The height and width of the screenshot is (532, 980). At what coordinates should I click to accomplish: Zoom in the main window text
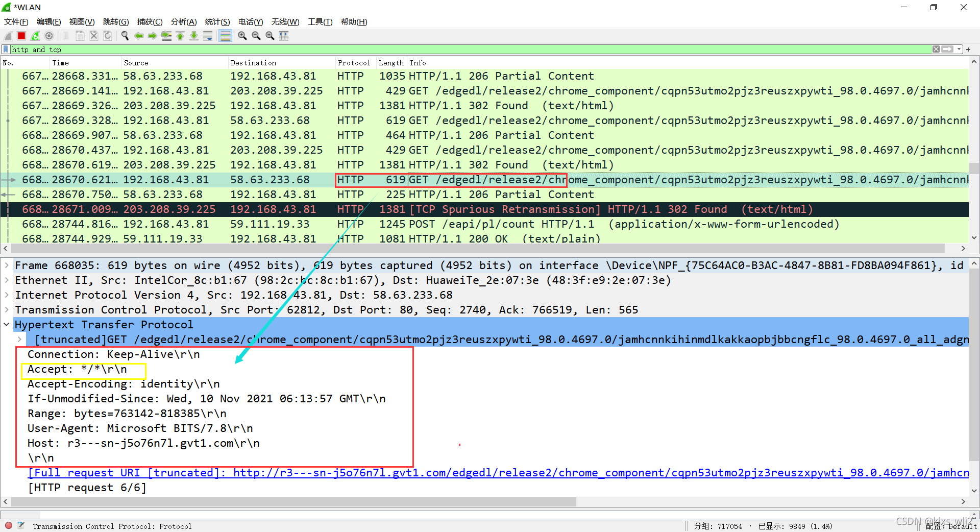tap(242, 36)
